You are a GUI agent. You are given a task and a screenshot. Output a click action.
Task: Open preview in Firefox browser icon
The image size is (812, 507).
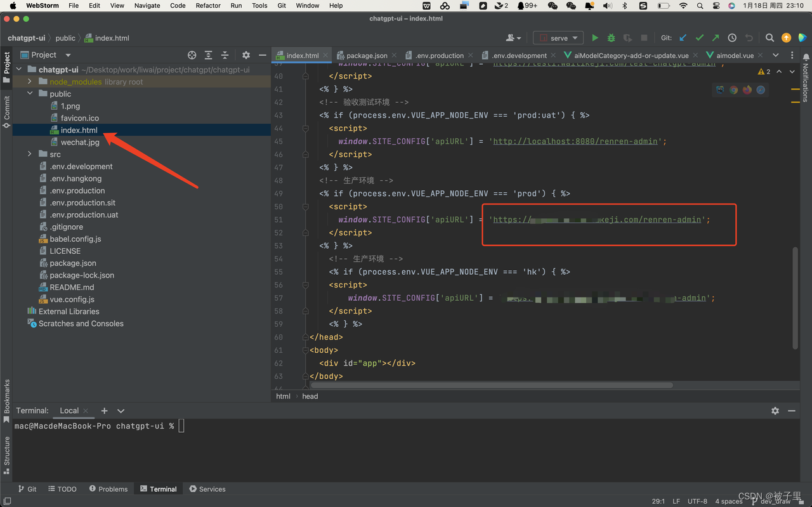[x=747, y=90]
